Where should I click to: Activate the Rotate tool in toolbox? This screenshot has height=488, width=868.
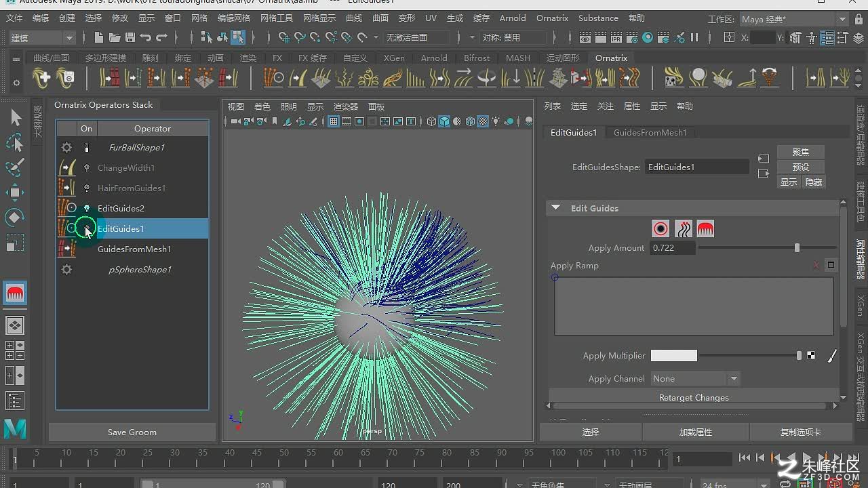tap(15, 218)
